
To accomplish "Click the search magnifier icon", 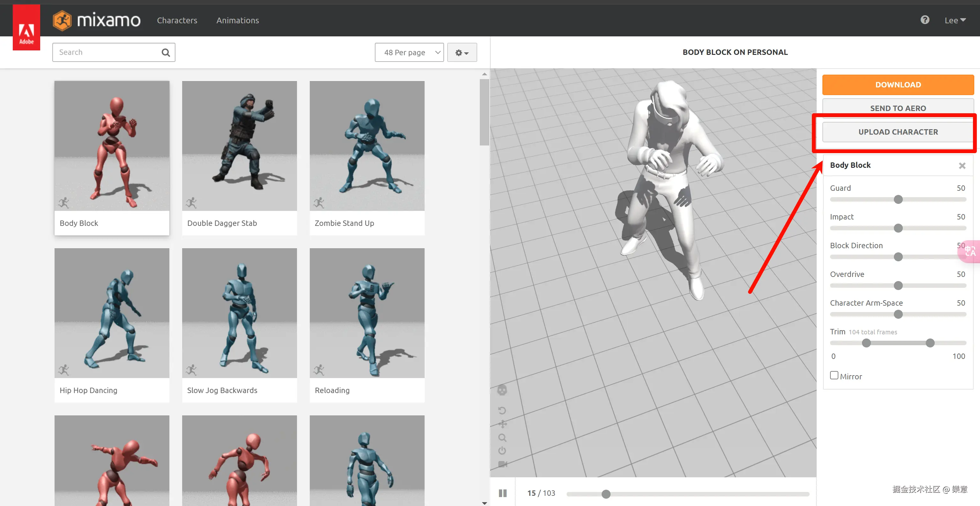I will (166, 53).
